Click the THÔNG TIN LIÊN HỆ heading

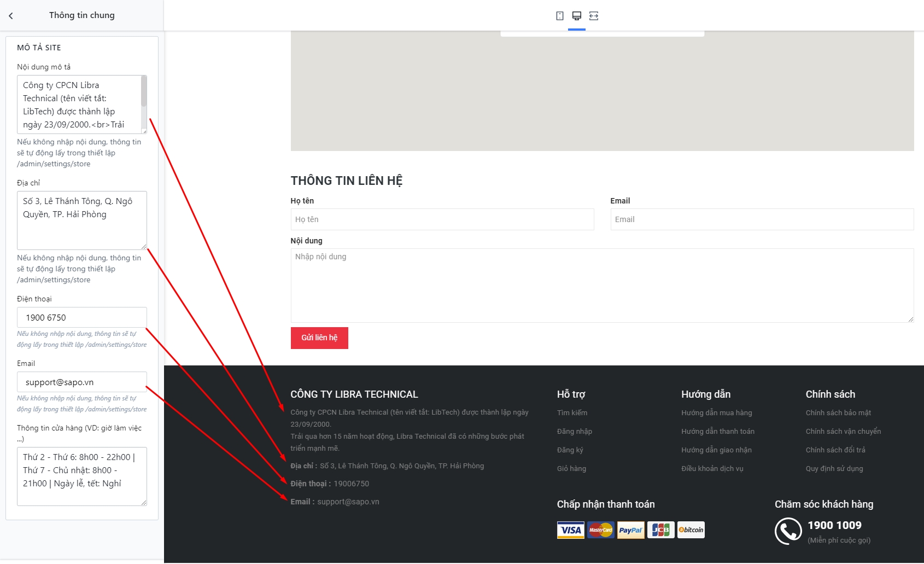click(x=347, y=181)
